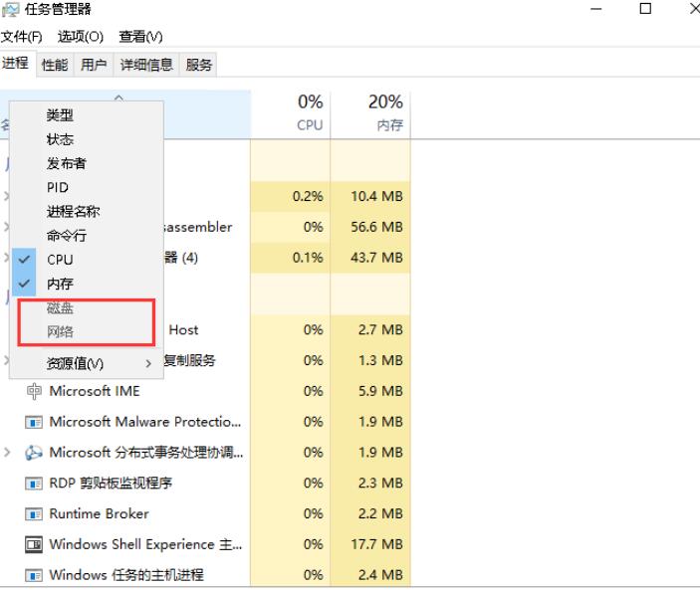
Task: Open the 文件(F) menu
Action: coord(22,37)
